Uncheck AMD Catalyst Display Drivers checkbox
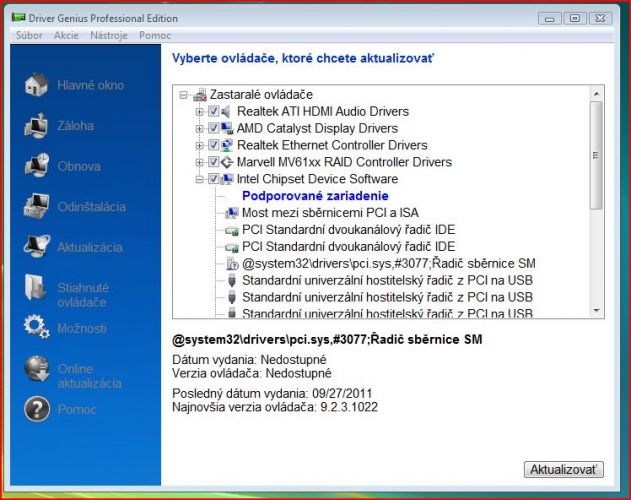 (x=213, y=128)
